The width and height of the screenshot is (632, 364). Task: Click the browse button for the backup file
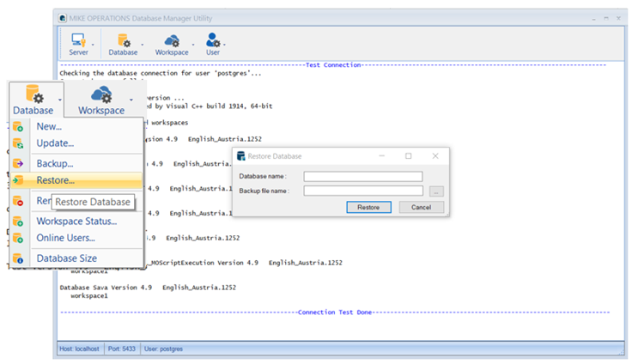pyautogui.click(x=436, y=191)
